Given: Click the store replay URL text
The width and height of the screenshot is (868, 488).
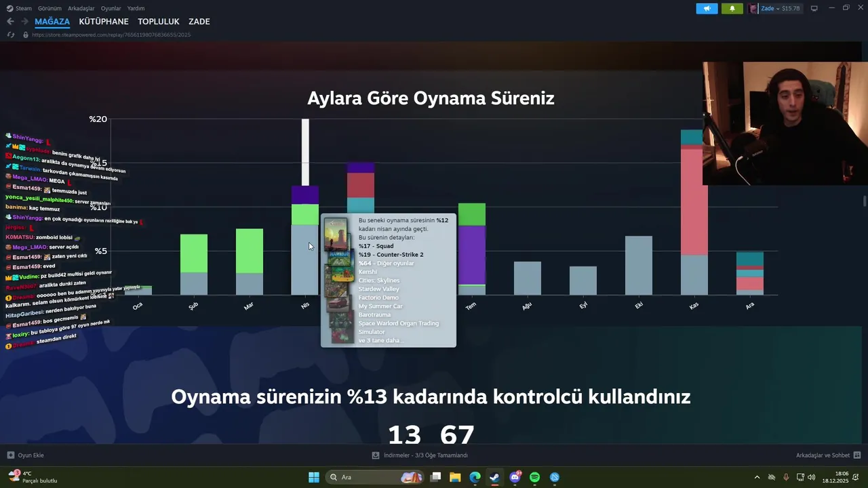Looking at the screenshot, I should point(111,35).
